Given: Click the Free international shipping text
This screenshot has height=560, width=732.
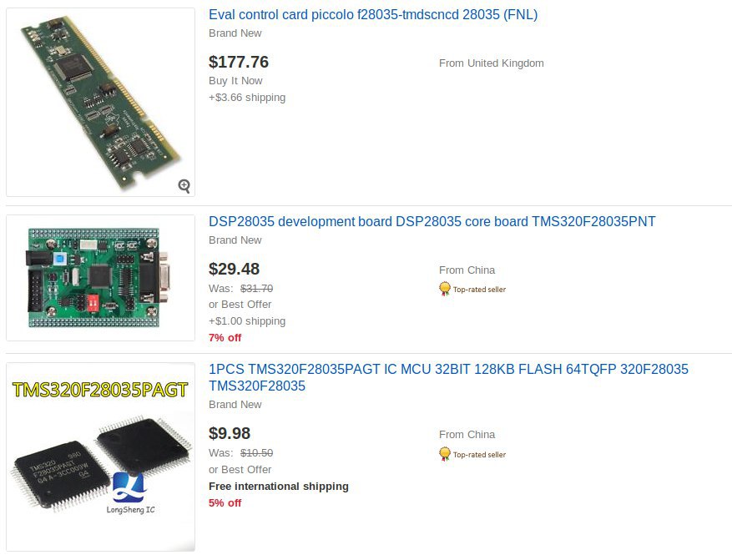Looking at the screenshot, I should 279,487.
